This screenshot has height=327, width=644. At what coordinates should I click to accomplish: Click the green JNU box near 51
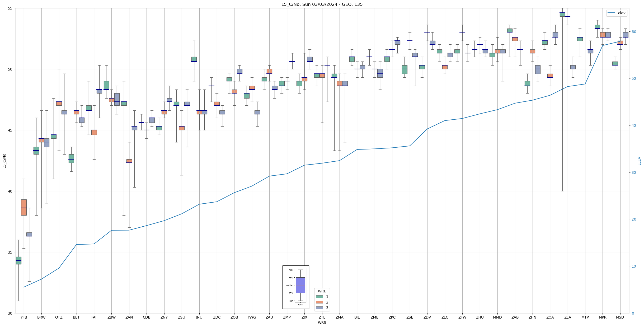click(194, 59)
